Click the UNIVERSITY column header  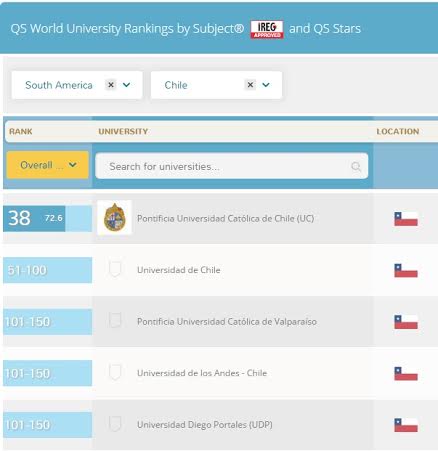point(123,131)
